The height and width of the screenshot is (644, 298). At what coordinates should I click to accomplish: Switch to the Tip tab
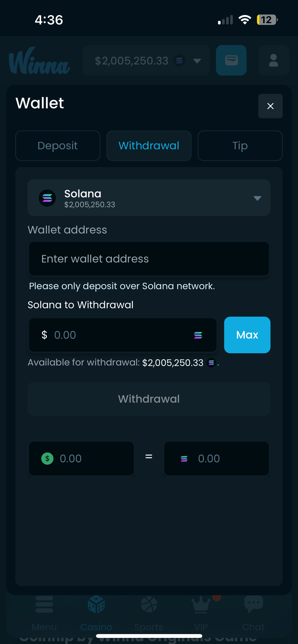pyautogui.click(x=240, y=146)
